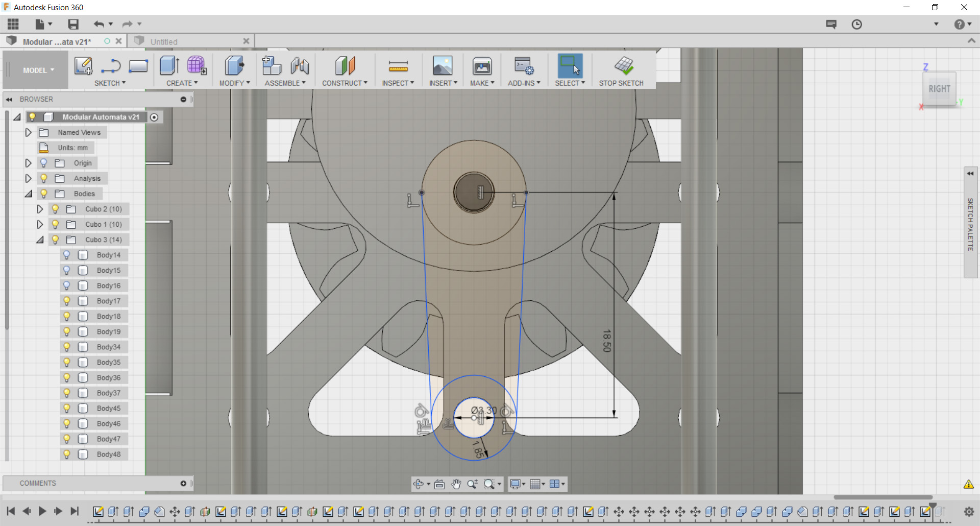This screenshot has height=526, width=980.
Task: Select the Measure tool under Inspect
Action: 398,66
